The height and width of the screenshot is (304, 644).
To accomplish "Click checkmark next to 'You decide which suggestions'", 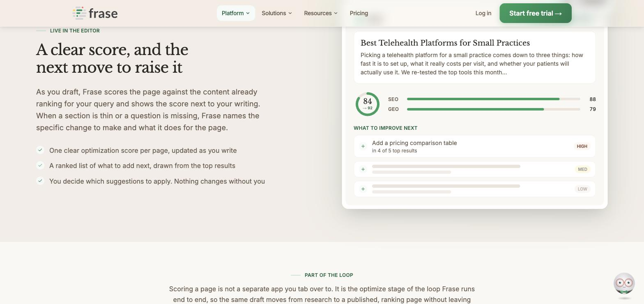I will [40, 181].
